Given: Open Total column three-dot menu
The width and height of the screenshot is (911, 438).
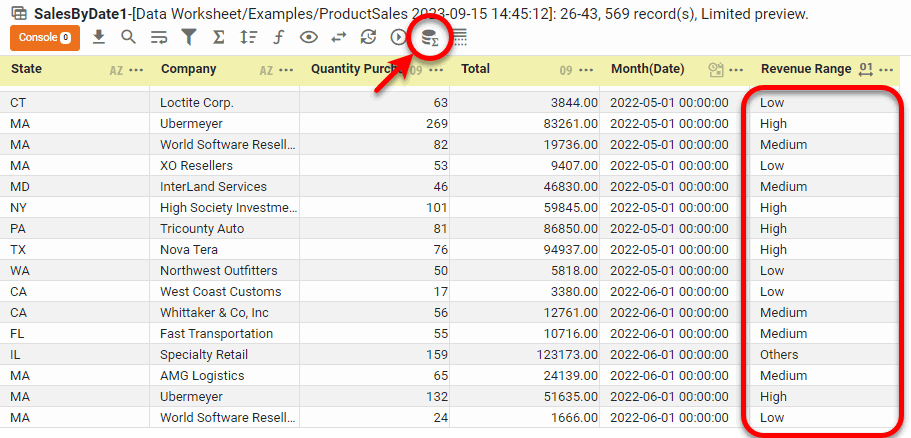Looking at the screenshot, I should point(587,70).
